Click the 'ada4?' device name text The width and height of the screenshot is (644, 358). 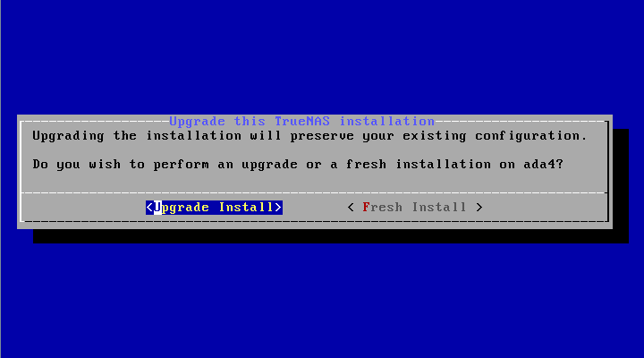click(x=544, y=165)
